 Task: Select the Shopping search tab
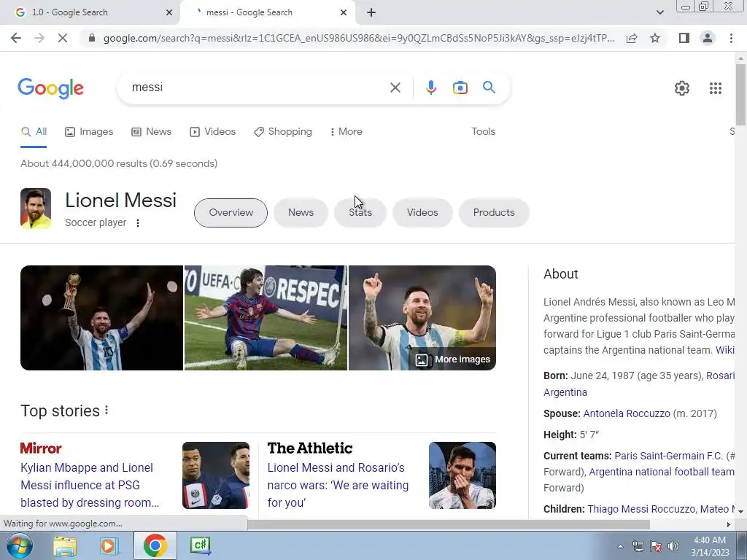point(283,131)
